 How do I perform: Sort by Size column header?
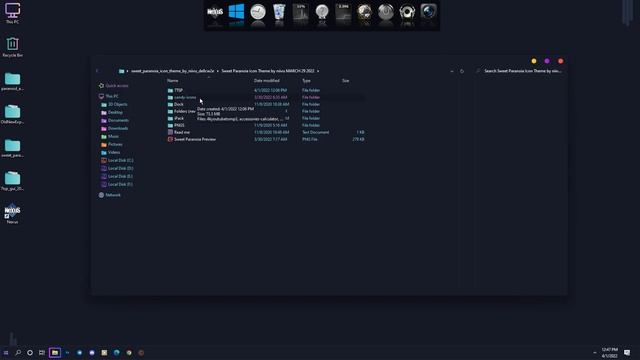[x=345, y=81]
